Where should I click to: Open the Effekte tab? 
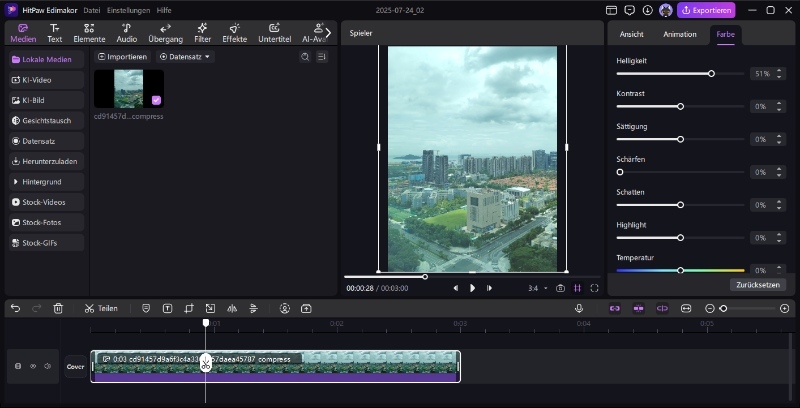[235, 33]
